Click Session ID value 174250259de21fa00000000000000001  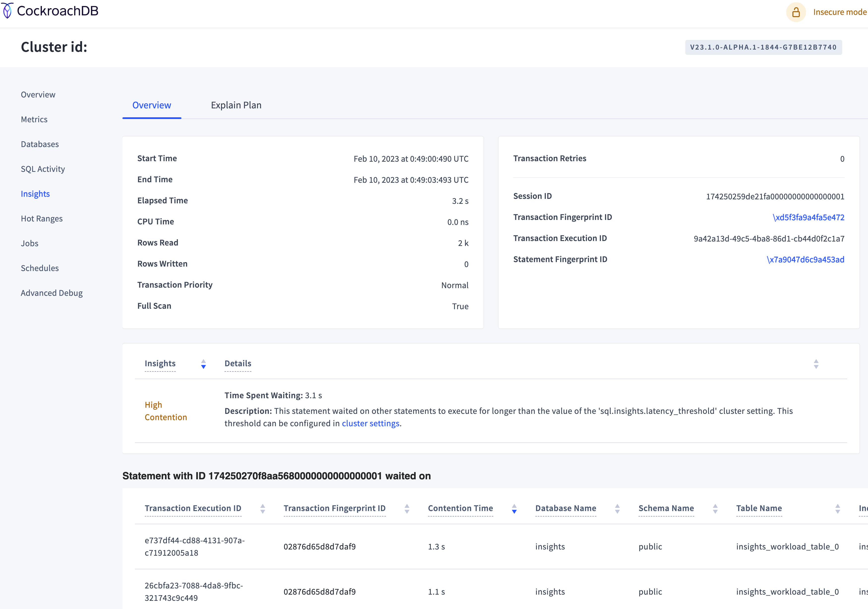point(775,197)
